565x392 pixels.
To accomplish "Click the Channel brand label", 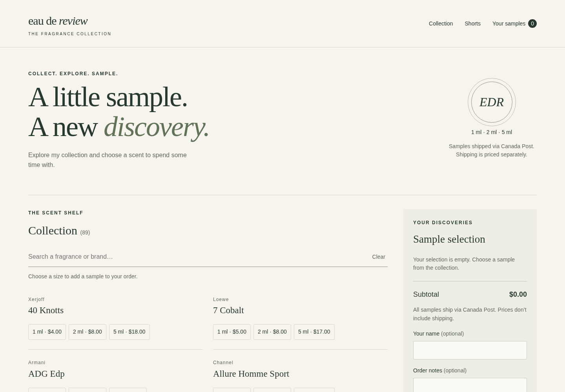I will coord(223,363).
